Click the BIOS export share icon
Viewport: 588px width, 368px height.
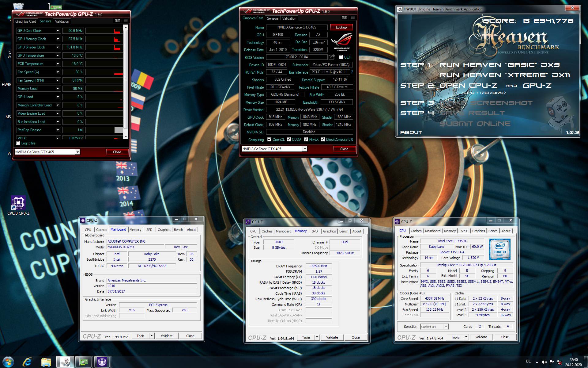332,57
